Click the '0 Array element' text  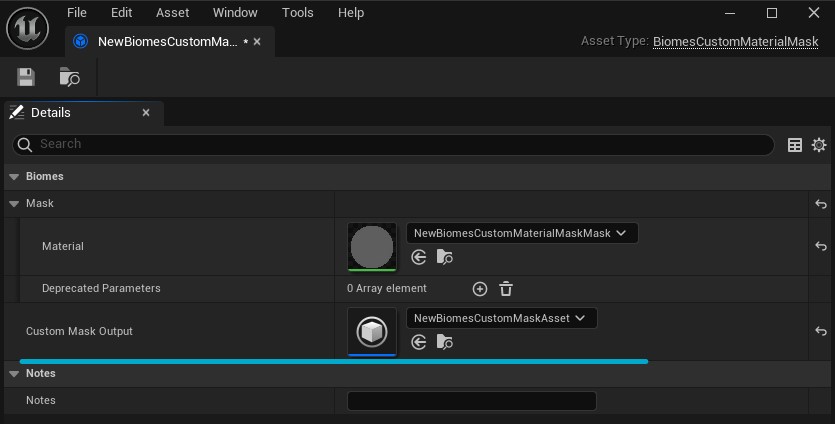pyautogui.click(x=387, y=288)
